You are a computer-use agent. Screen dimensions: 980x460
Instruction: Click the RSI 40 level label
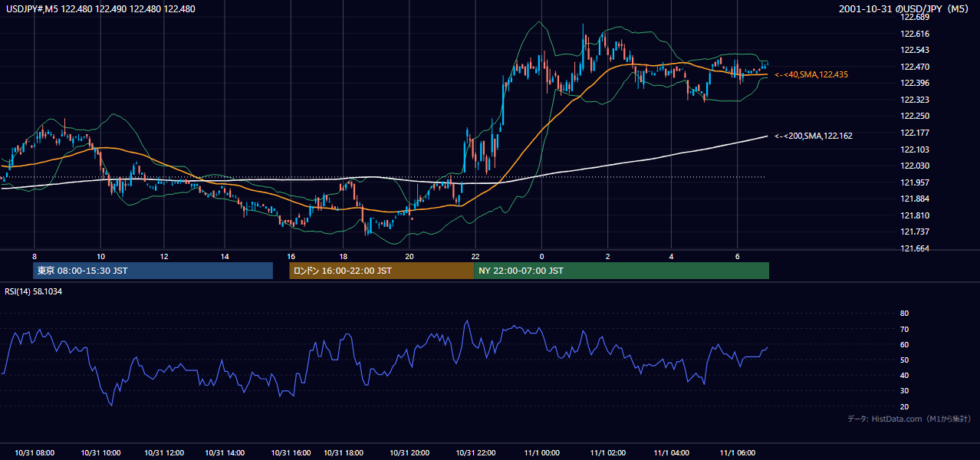904,375
